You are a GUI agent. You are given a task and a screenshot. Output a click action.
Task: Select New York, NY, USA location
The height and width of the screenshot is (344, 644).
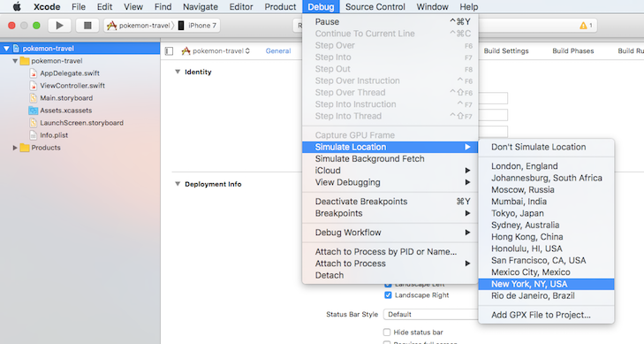click(546, 284)
